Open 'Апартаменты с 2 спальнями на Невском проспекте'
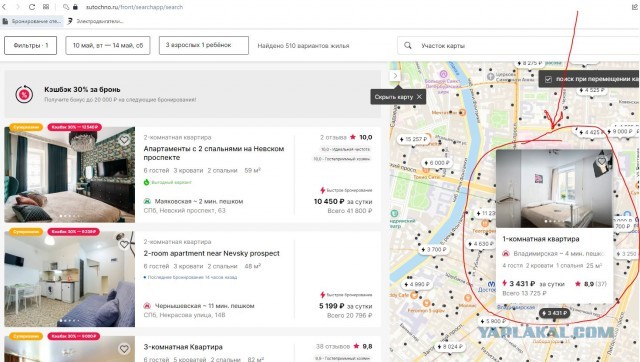The image size is (640, 362). click(x=213, y=153)
